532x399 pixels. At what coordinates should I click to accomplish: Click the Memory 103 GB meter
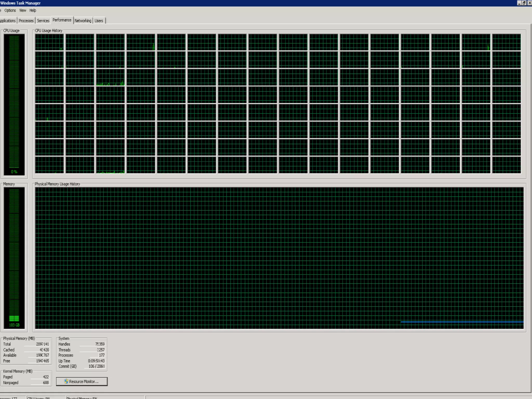(x=14, y=258)
